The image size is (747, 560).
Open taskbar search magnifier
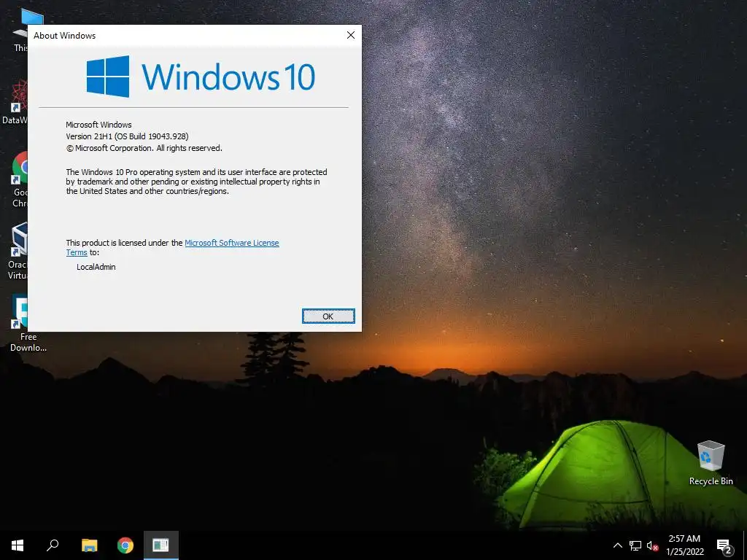53,545
